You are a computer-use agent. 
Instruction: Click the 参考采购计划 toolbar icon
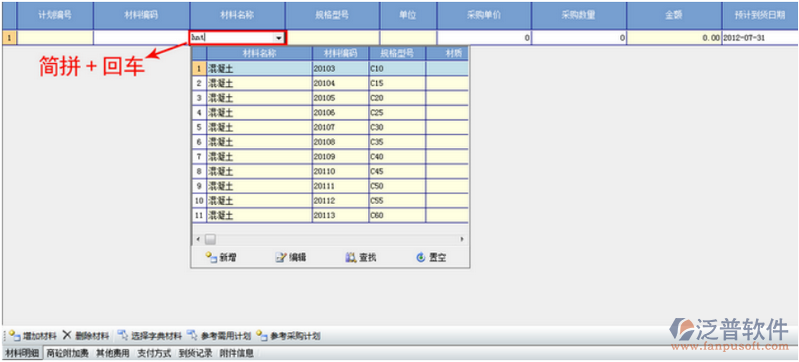pyautogui.click(x=261, y=335)
